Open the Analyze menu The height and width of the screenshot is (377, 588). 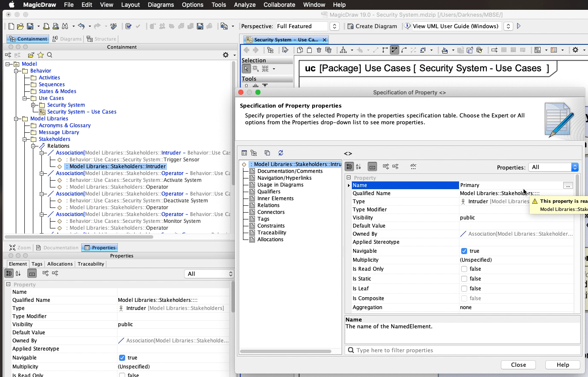point(245,5)
